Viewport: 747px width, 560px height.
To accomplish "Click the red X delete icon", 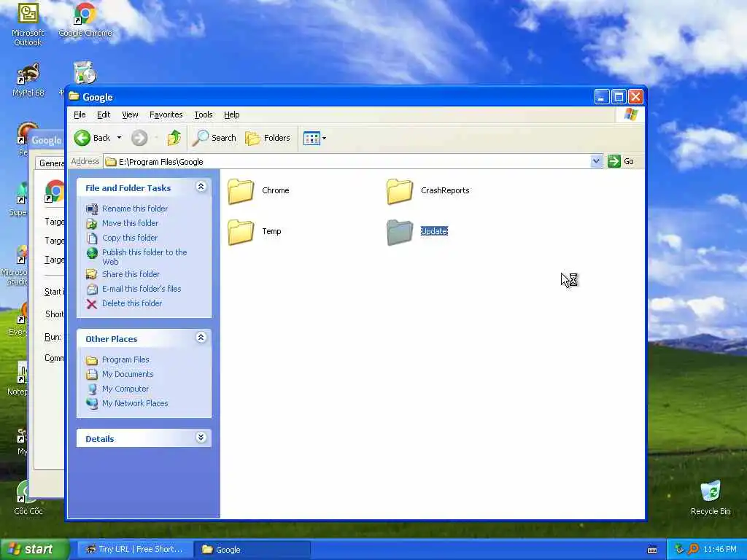I will [x=92, y=304].
